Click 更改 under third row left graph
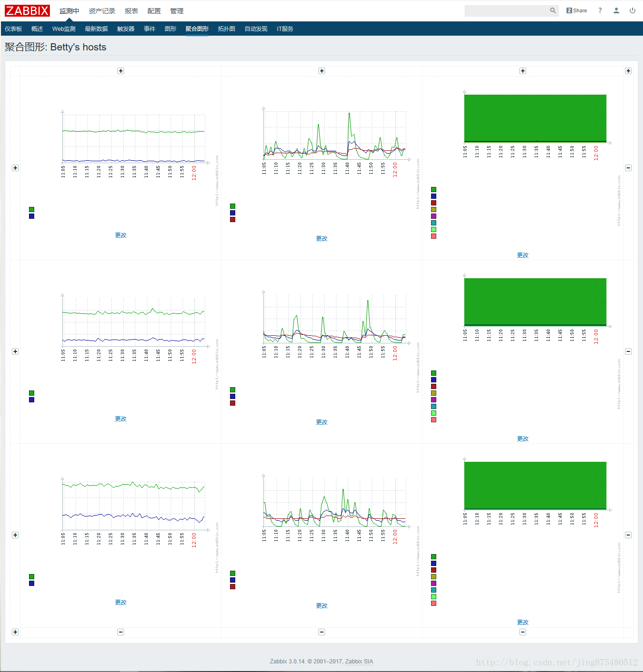643x672 pixels. click(x=121, y=603)
